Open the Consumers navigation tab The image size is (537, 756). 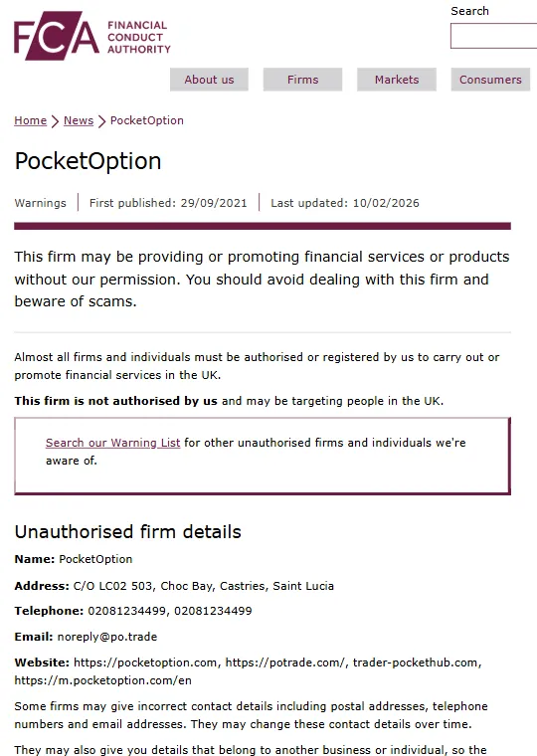(x=490, y=80)
